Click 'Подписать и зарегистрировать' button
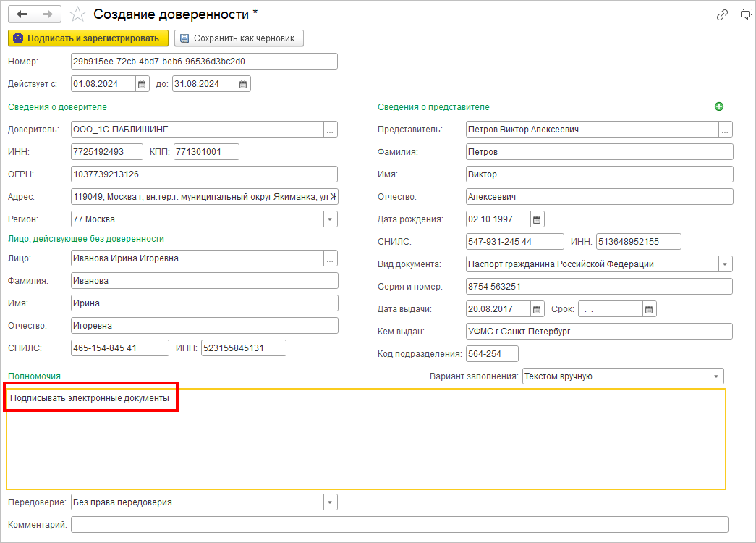 coord(88,38)
